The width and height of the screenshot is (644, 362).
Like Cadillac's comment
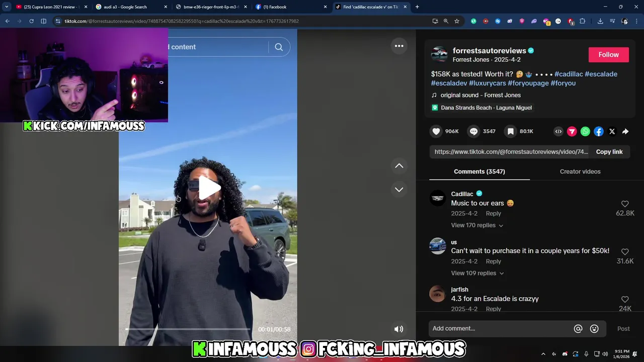pyautogui.click(x=625, y=204)
